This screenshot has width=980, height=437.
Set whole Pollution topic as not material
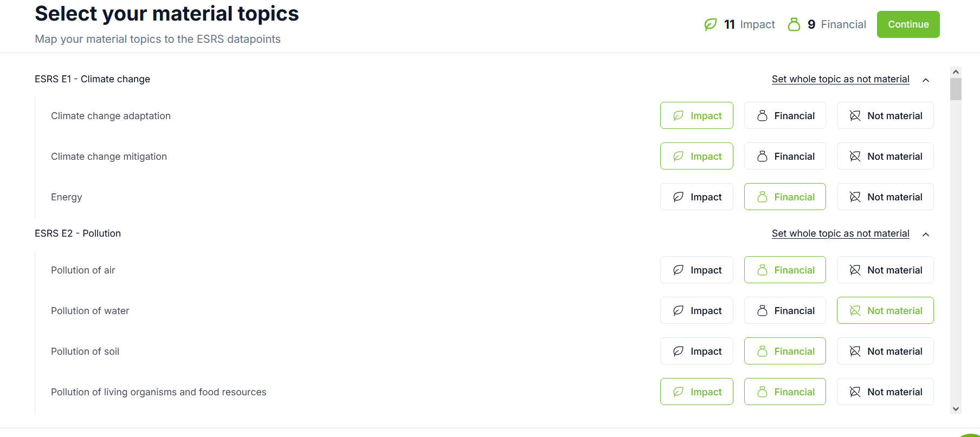pos(840,233)
